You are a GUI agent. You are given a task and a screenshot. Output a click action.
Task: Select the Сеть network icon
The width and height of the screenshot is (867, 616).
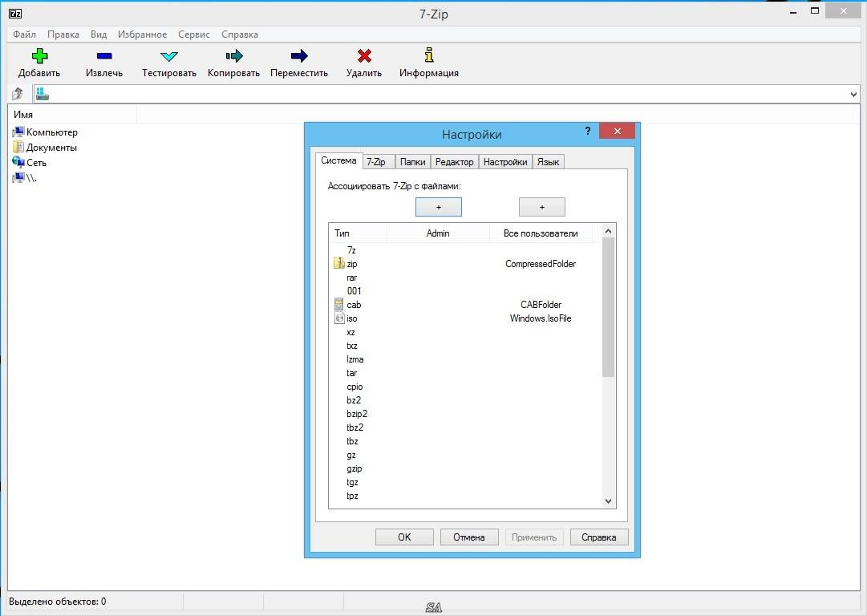click(18, 162)
